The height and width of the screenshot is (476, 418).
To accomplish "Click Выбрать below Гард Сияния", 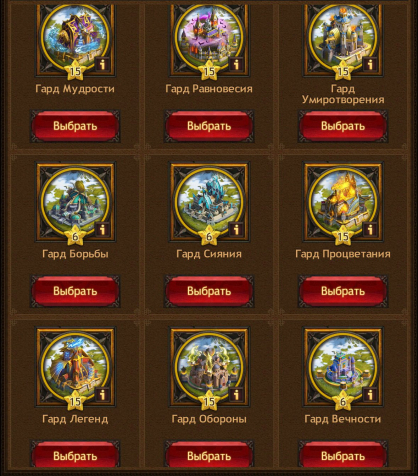I will [x=209, y=291].
